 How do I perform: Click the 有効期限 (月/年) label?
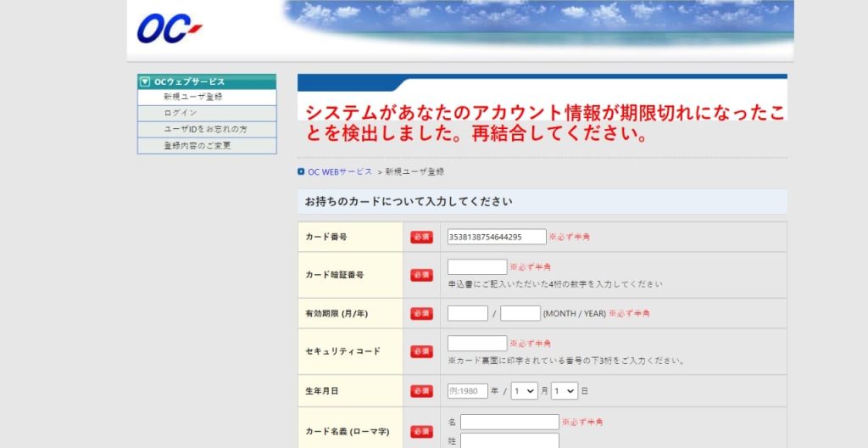(x=337, y=313)
